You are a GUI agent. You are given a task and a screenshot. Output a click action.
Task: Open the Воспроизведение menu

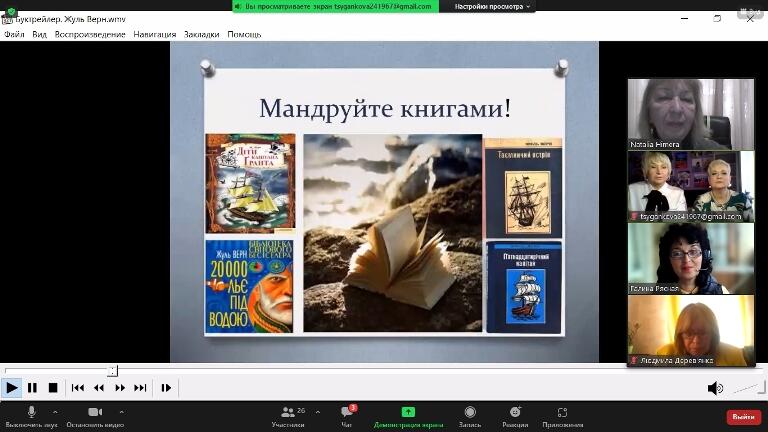(x=90, y=34)
